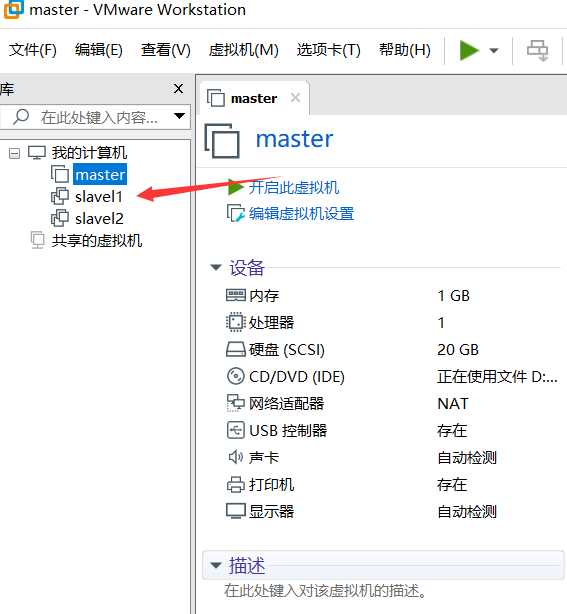Click the slavel2 clone VM icon
Image resolution: width=567 pixels, height=614 pixels.
tap(60, 218)
